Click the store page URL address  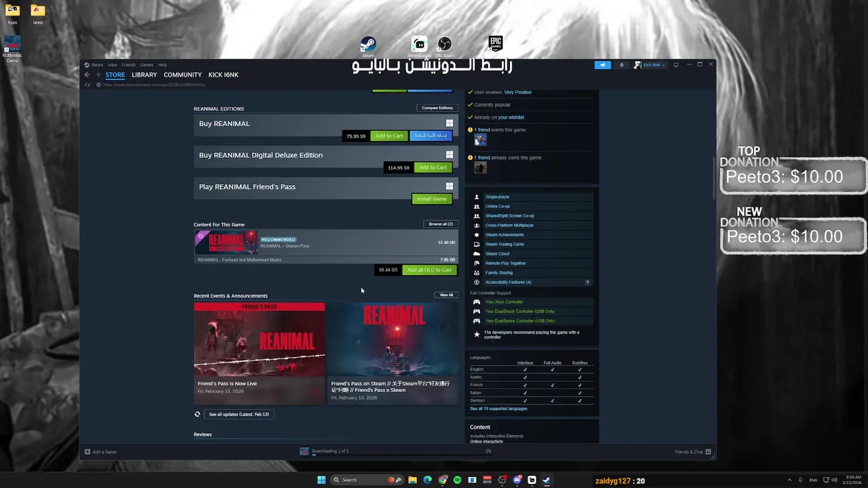pos(154,85)
